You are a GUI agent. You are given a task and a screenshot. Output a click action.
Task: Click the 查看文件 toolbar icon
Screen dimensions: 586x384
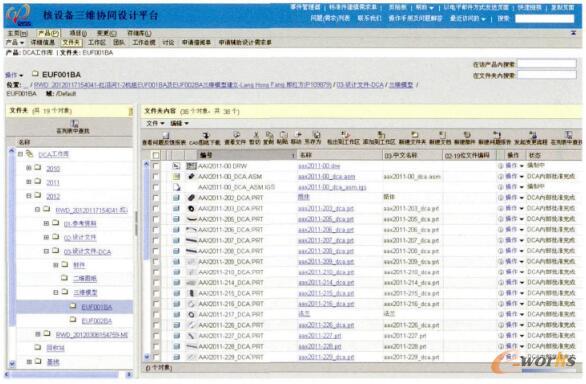(x=236, y=135)
